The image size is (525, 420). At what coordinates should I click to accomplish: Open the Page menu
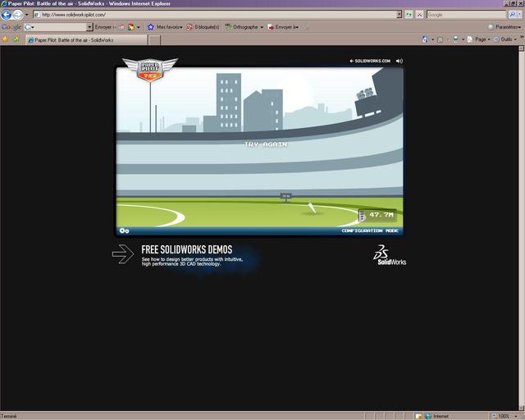(479, 39)
